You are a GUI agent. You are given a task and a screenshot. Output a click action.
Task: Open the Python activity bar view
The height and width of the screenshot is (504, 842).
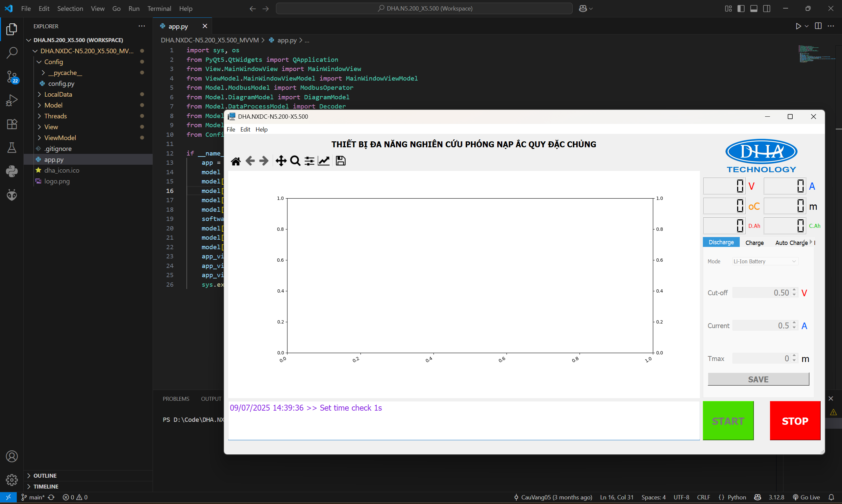[x=12, y=171]
